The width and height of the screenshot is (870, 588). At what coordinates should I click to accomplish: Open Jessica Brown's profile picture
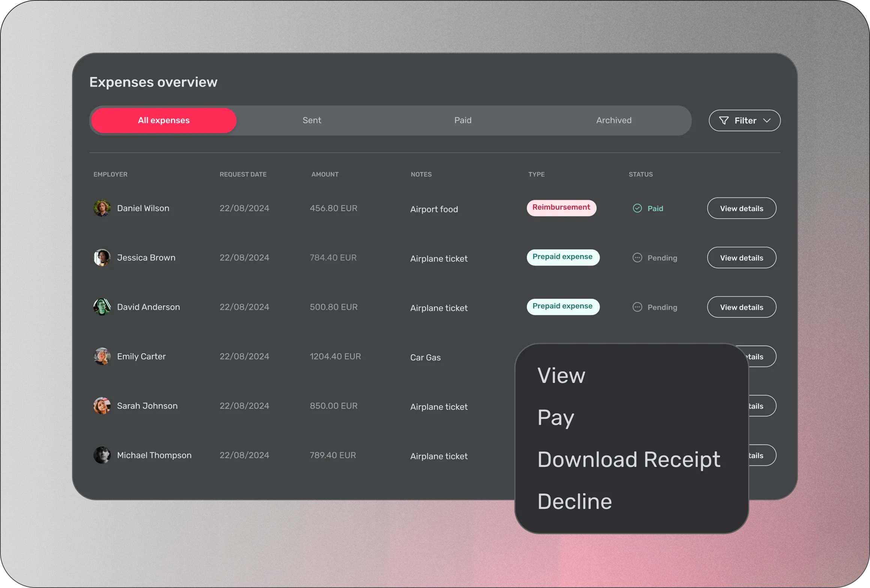coord(102,258)
